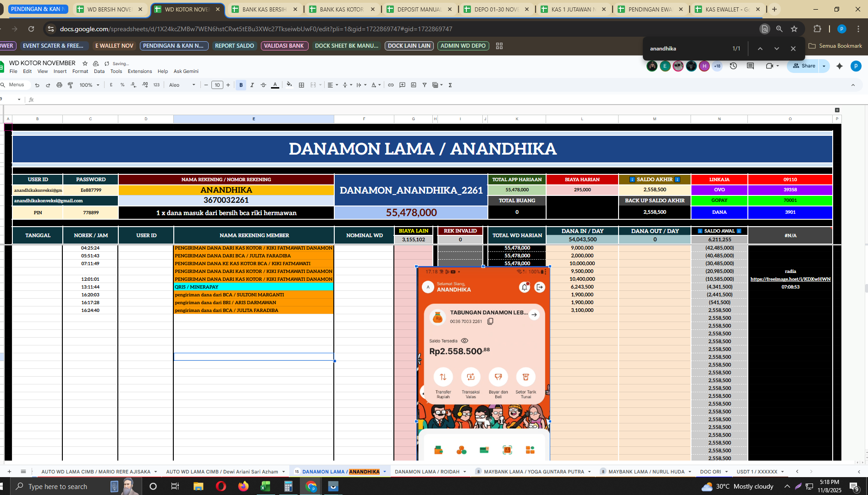Click the Share button
The height and width of the screenshot is (495, 868).
[x=804, y=66]
